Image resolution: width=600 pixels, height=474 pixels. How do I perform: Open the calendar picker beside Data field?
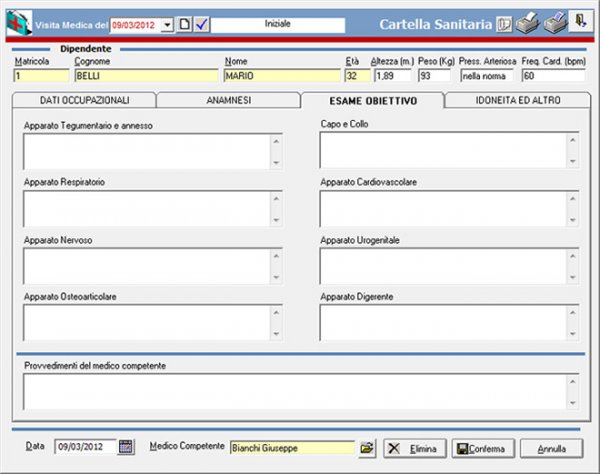(x=126, y=448)
